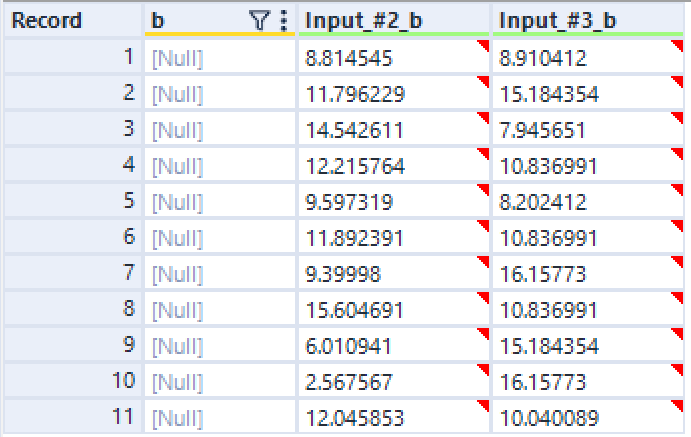691x437 pixels.
Task: Select record number 5 row header
Action: click(73, 200)
